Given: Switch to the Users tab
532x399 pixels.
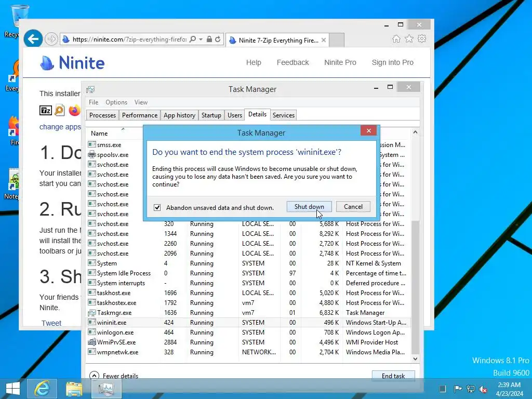Looking at the screenshot, I should click(235, 115).
